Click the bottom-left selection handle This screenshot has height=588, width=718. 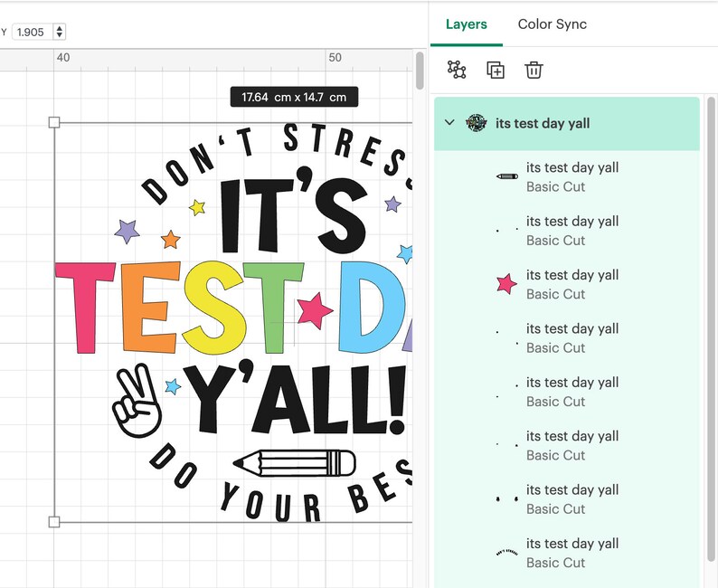54,522
